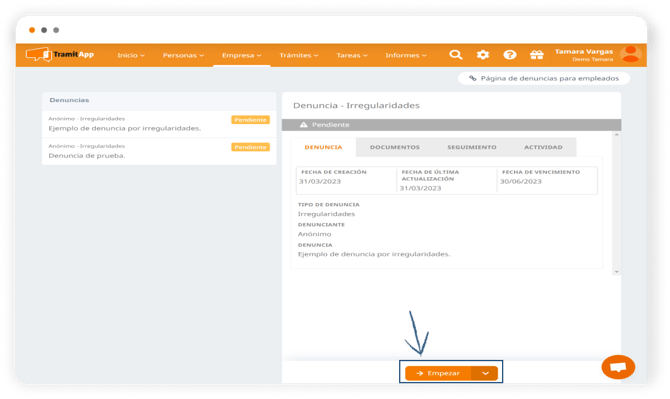The height and width of the screenshot is (399, 670).
Task: Click the TramitApp logo
Action: coord(59,55)
